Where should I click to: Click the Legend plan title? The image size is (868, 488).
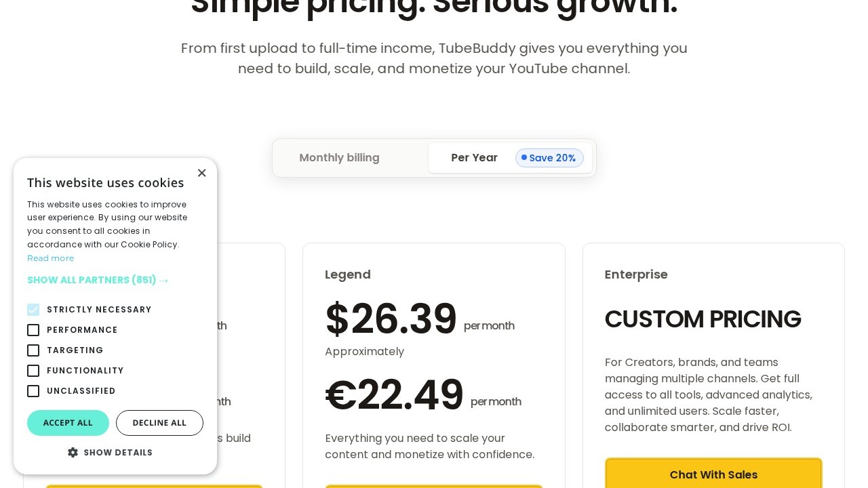(347, 274)
